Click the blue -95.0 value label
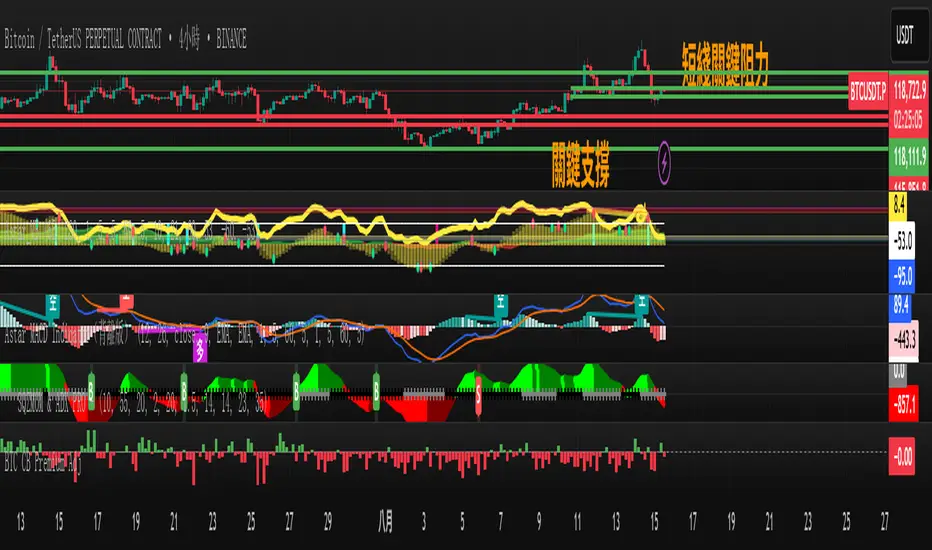Screen dimensions: 932x550 point(902,276)
